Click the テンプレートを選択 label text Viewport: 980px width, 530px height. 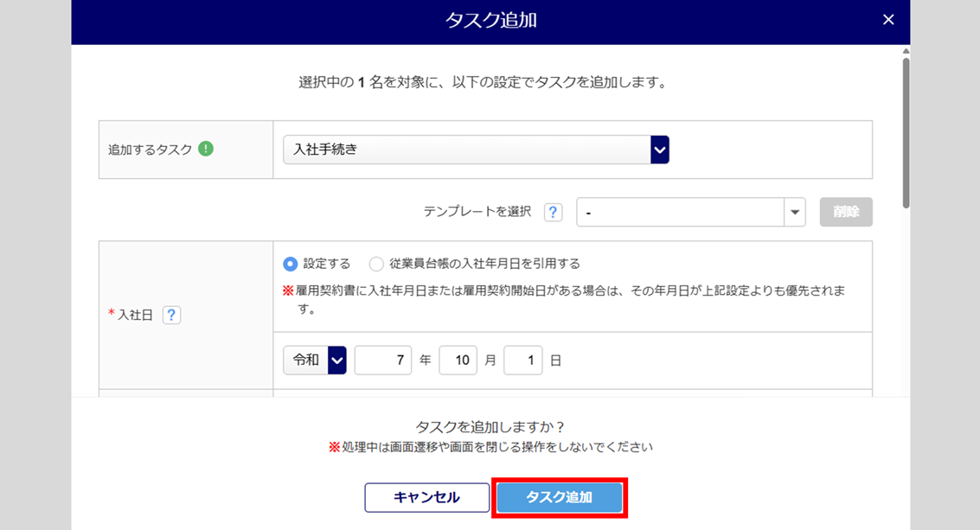(x=477, y=212)
